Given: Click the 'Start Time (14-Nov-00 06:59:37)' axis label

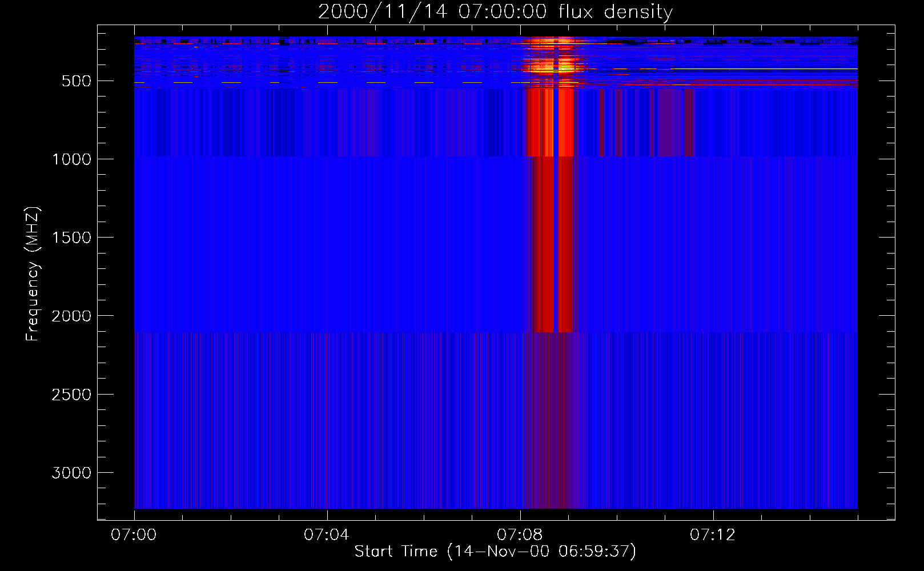Looking at the screenshot, I should [495, 552].
